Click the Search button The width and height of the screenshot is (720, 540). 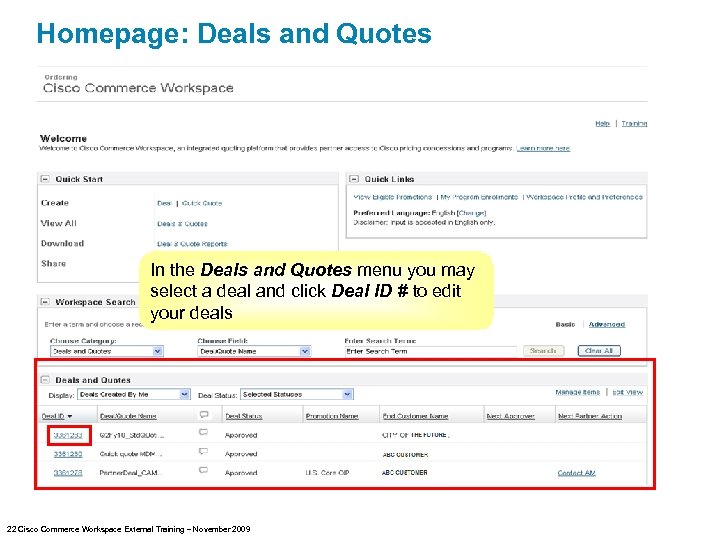click(x=544, y=351)
